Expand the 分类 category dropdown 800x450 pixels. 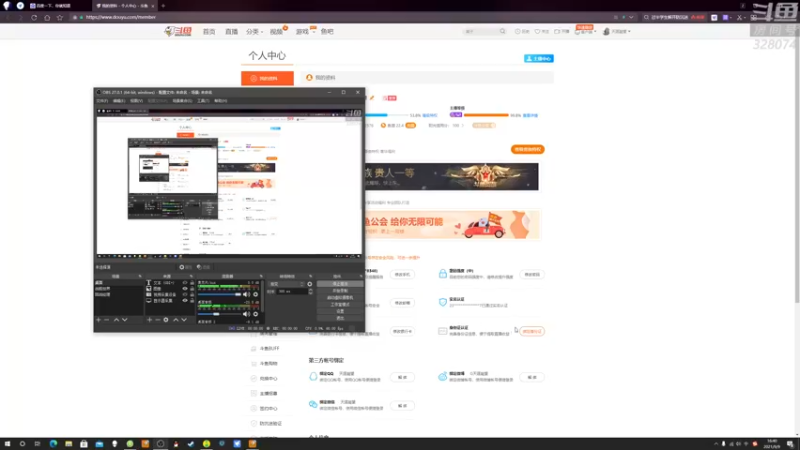254,32
